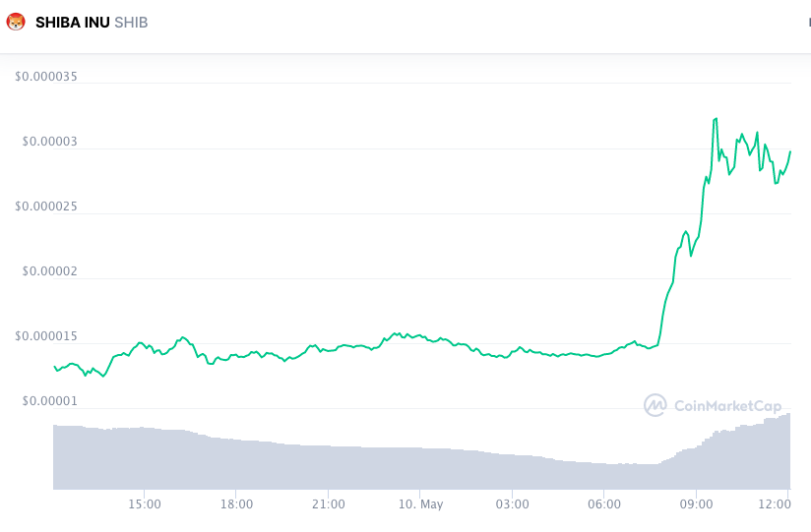Click the 21:00 time axis marker
The width and height of the screenshot is (811, 532).
tap(328, 504)
